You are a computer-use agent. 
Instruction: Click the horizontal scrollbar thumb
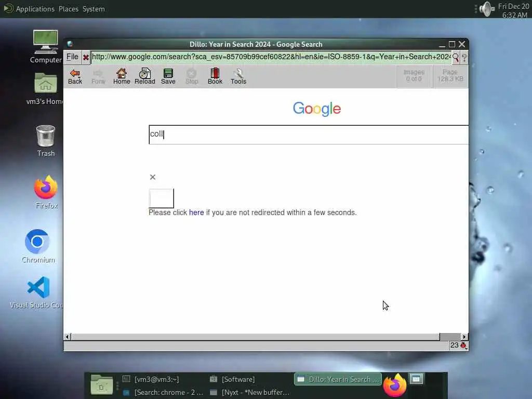pos(256,337)
